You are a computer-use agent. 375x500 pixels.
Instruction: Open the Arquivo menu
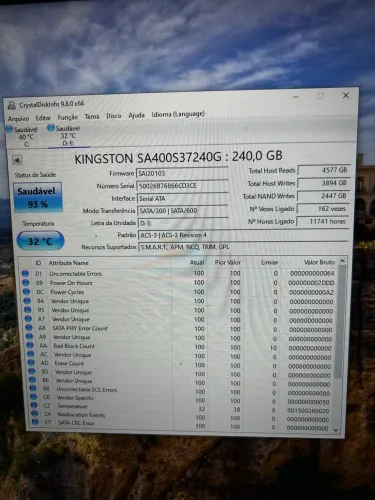[18, 118]
